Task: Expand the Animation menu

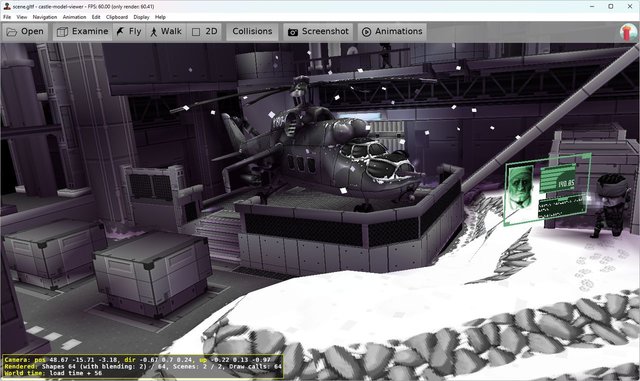Action: click(x=74, y=17)
